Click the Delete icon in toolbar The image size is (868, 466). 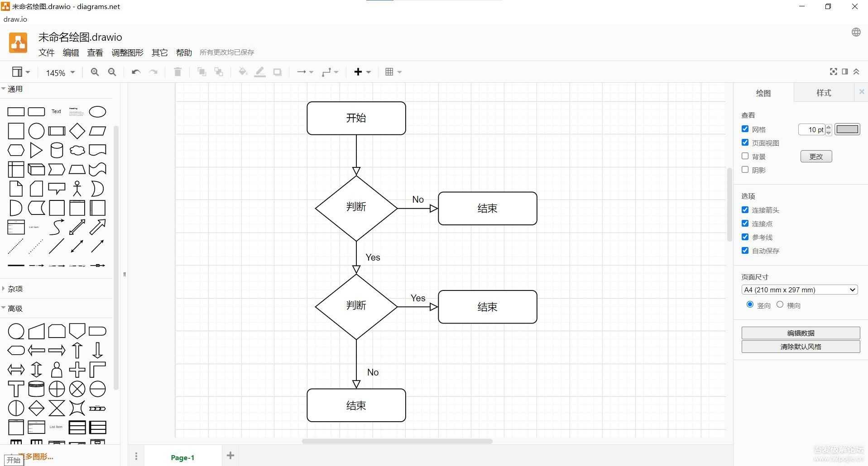[177, 71]
